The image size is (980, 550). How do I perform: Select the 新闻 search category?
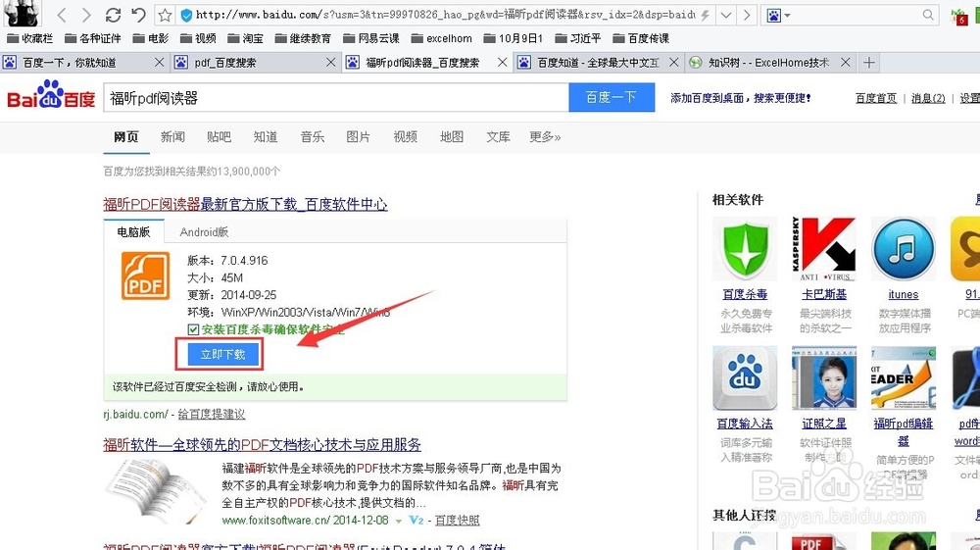[172, 137]
